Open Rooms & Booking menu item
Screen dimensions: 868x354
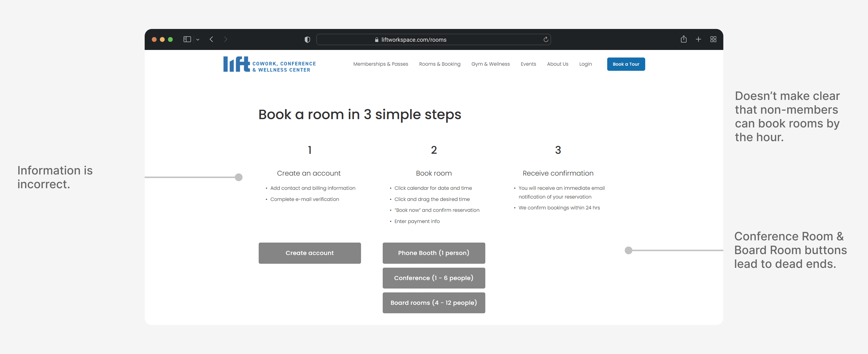tap(439, 64)
